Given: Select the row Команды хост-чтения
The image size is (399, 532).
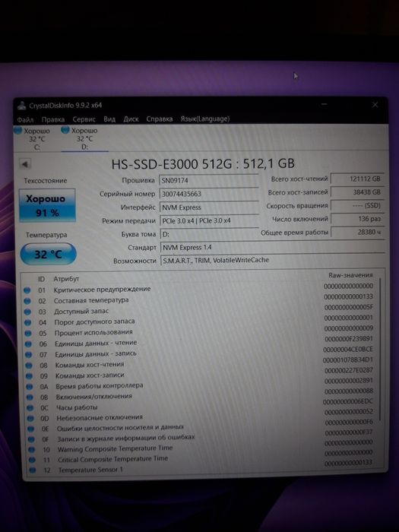Looking at the screenshot, I should pyautogui.click(x=200, y=363).
